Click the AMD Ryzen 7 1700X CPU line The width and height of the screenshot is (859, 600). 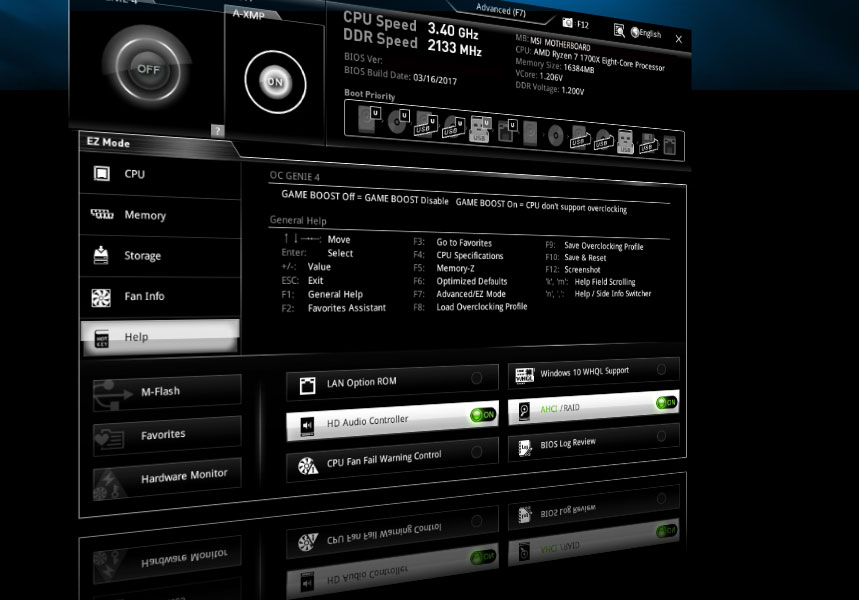tap(590, 59)
